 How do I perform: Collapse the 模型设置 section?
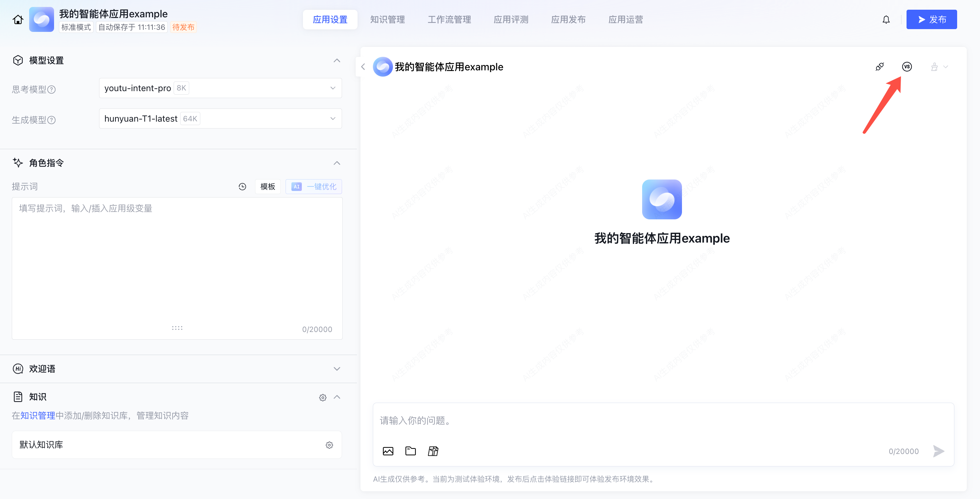coord(337,61)
